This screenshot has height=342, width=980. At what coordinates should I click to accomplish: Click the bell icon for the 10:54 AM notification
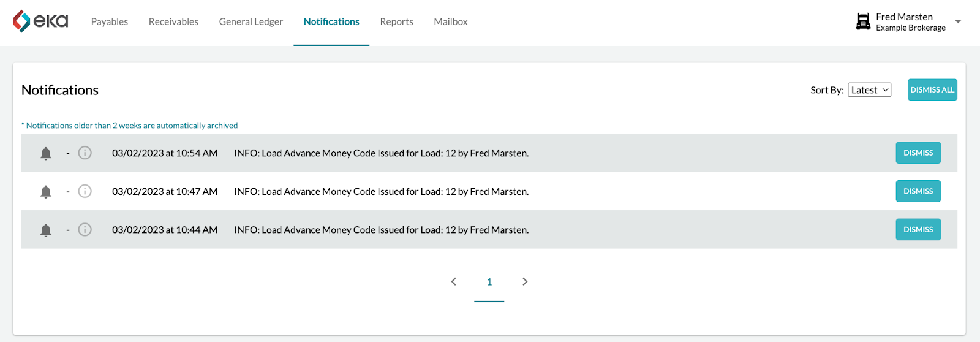pos(46,153)
